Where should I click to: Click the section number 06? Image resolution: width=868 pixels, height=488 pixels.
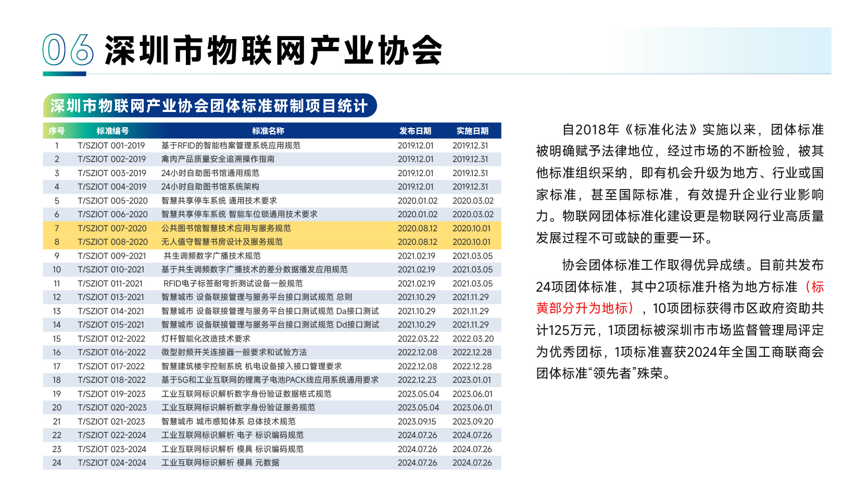point(68,50)
